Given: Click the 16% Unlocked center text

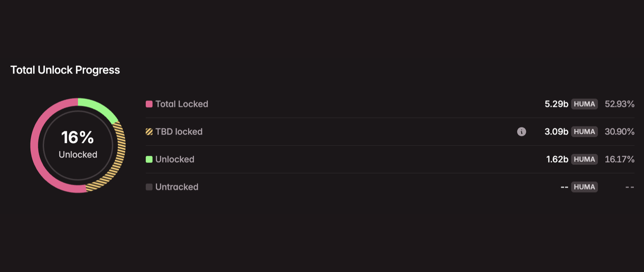Looking at the screenshot, I should (x=78, y=144).
